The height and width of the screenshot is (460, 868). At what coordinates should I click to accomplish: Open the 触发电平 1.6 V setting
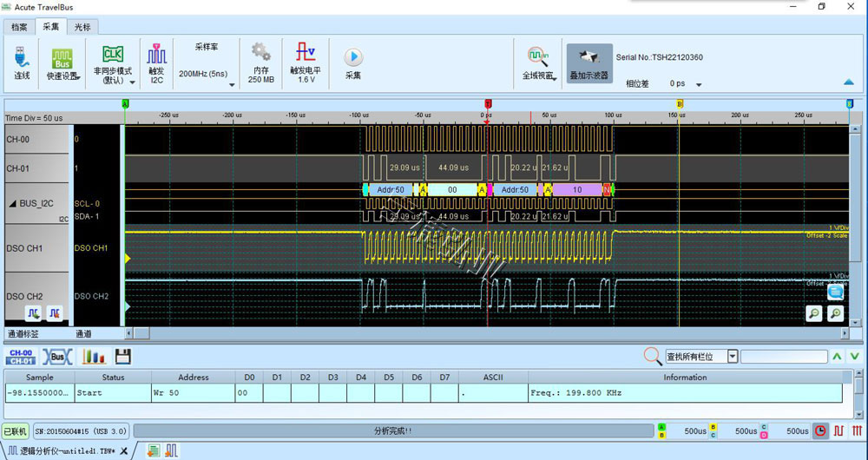coord(306,63)
